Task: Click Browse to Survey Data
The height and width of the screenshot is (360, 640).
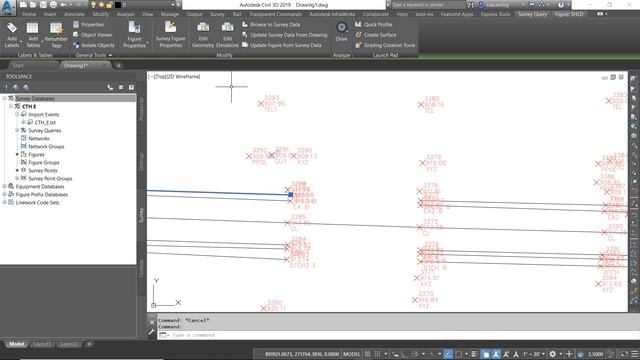Action: point(271,24)
